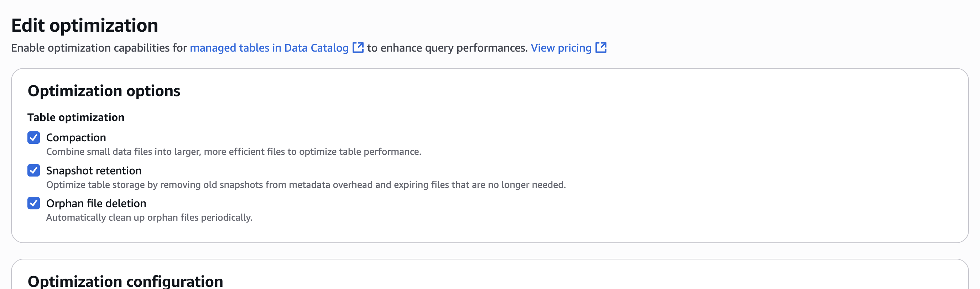980x289 pixels.
Task: Click external link icon beside View pricing
Action: click(601, 48)
